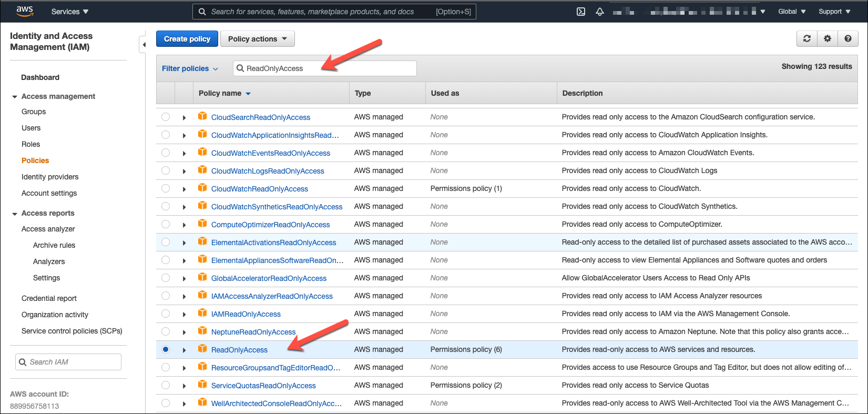Click the orange policy icon beside CloudSearchReadOnlyAccess
Image resolution: width=868 pixels, height=414 pixels.
[x=202, y=116]
